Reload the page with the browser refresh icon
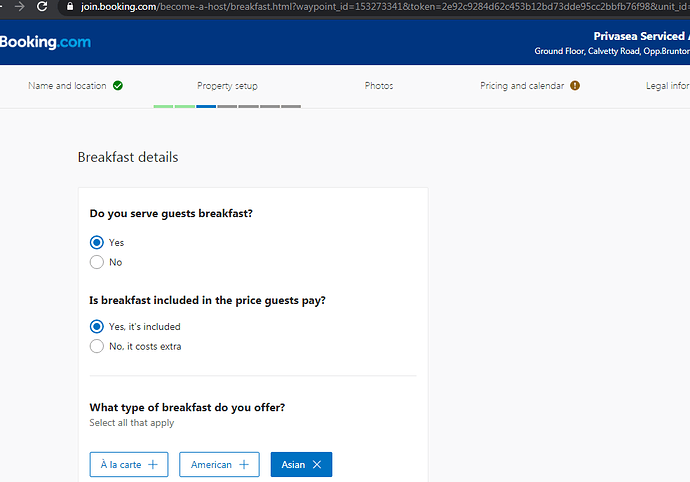This screenshot has height=482, width=690. tap(42, 7)
